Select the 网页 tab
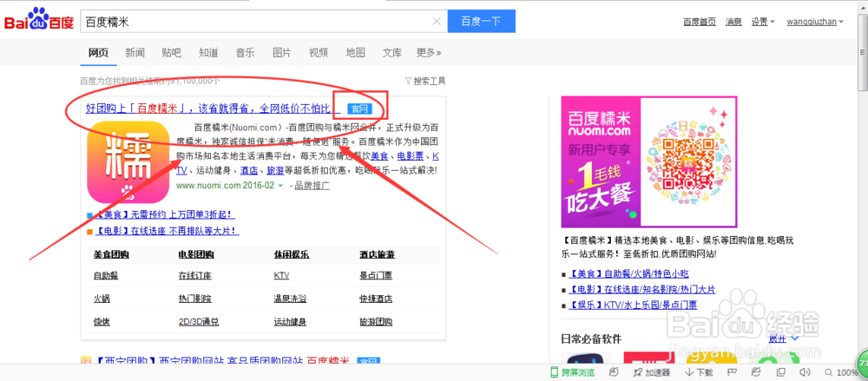The height and width of the screenshot is (381, 868). click(x=99, y=53)
